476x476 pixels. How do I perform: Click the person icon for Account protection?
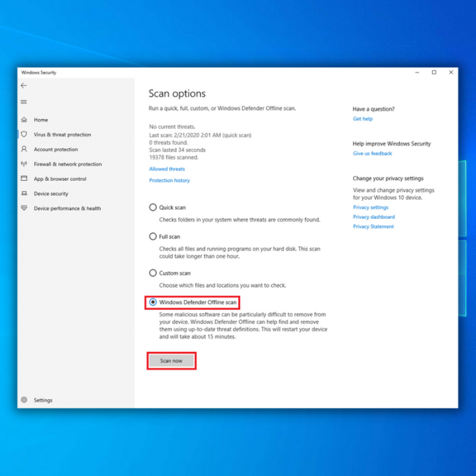(24, 149)
